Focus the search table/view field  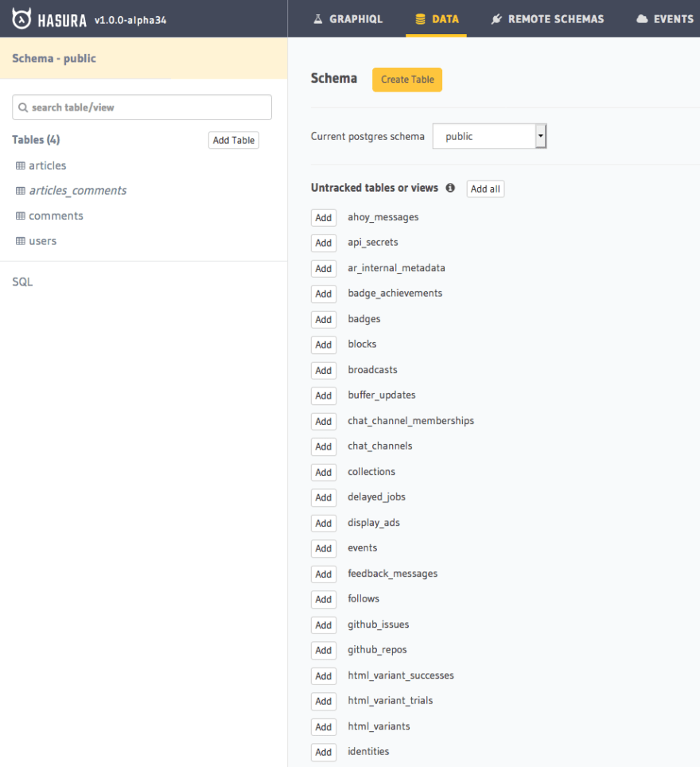click(x=142, y=107)
